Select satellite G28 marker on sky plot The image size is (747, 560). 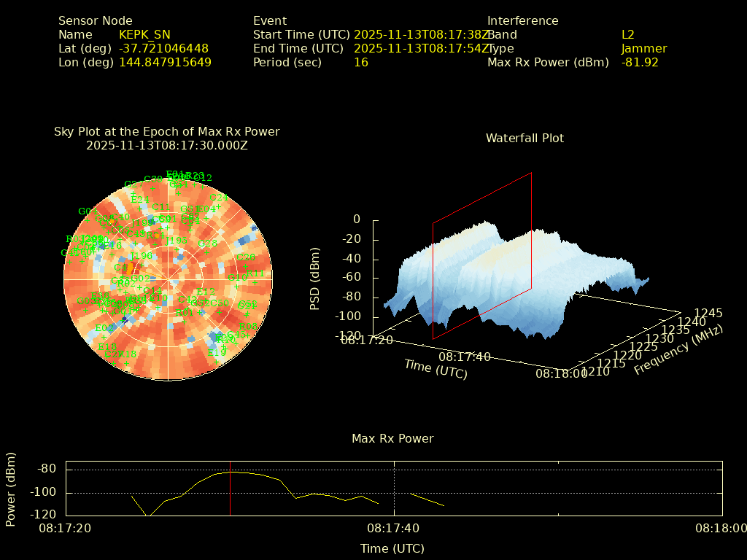click(x=207, y=252)
